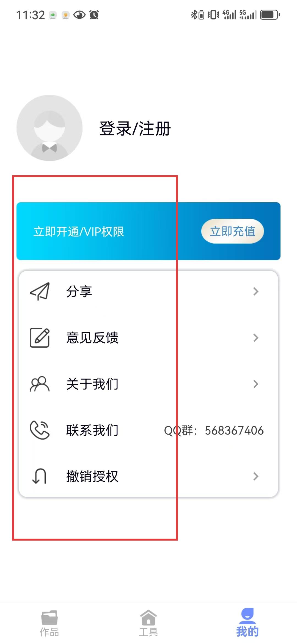
Task: Open 登录/注册 login page
Action: coord(135,129)
